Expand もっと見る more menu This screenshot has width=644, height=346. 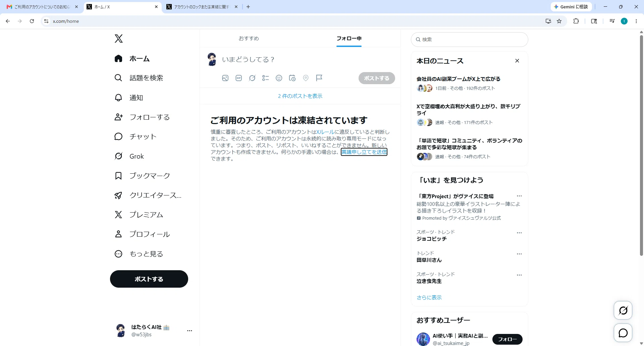(x=139, y=254)
